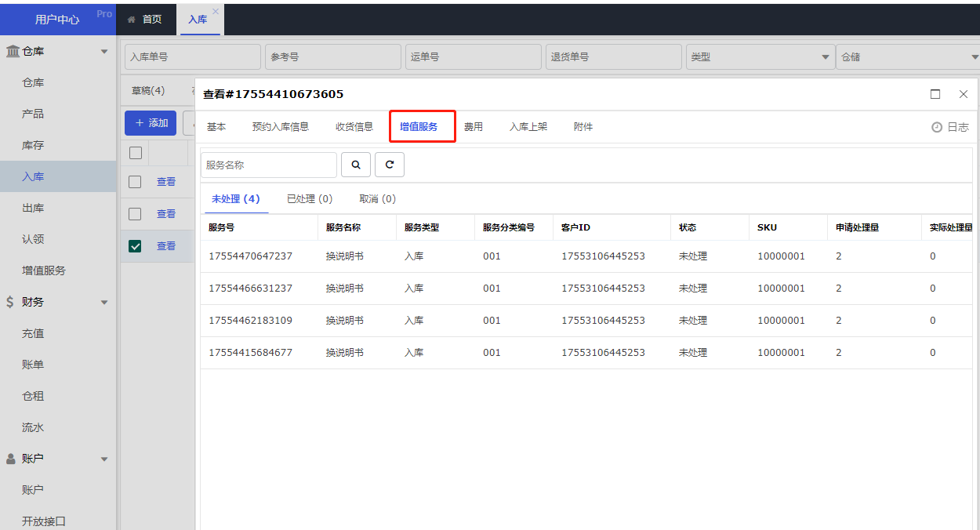Open 产品 in the sidebar
This screenshot has height=530, width=980.
(x=33, y=114)
